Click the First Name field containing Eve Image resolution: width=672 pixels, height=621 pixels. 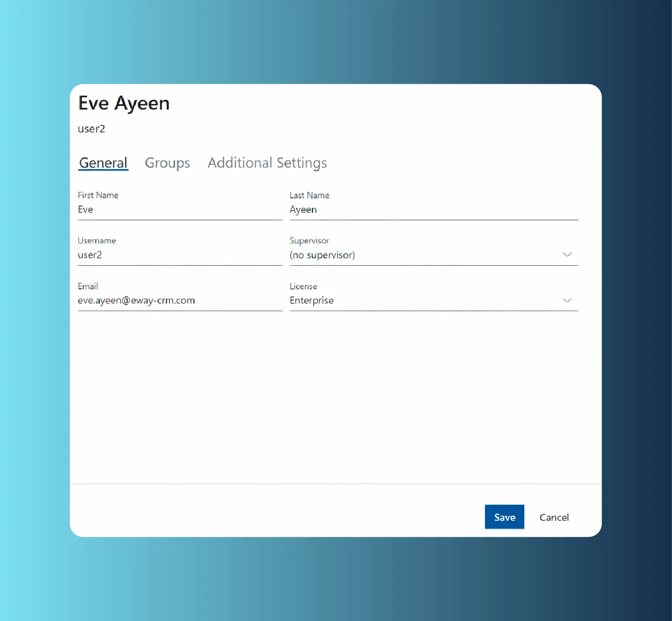click(x=180, y=209)
